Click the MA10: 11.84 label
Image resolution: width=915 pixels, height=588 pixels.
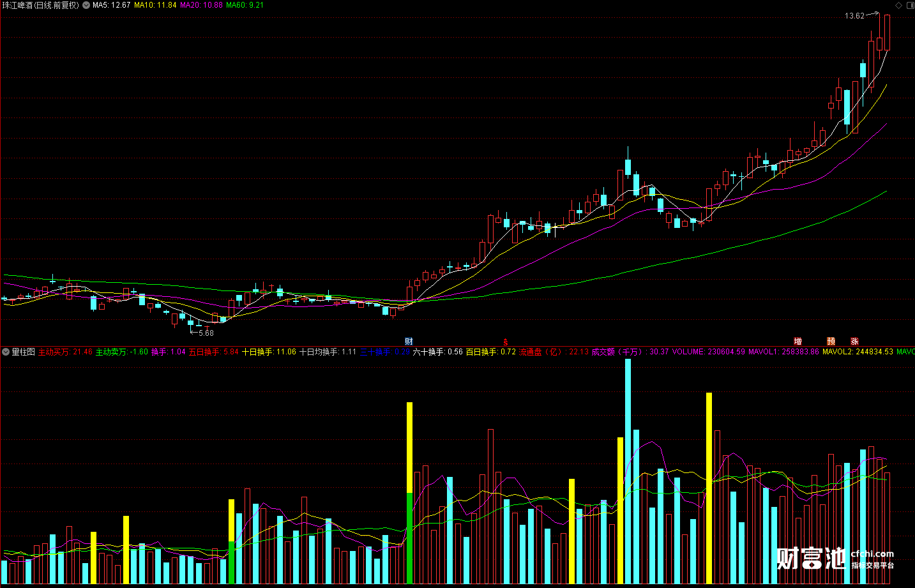(155, 5)
